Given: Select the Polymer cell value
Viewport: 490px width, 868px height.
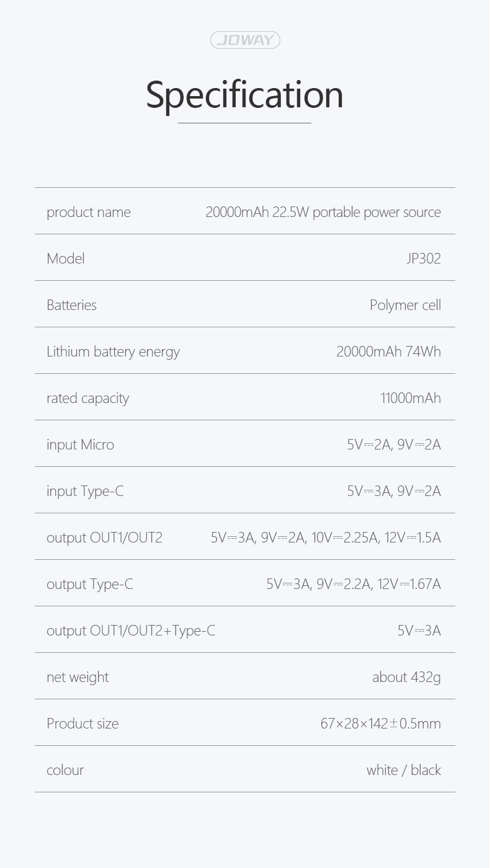Looking at the screenshot, I should click(406, 305).
